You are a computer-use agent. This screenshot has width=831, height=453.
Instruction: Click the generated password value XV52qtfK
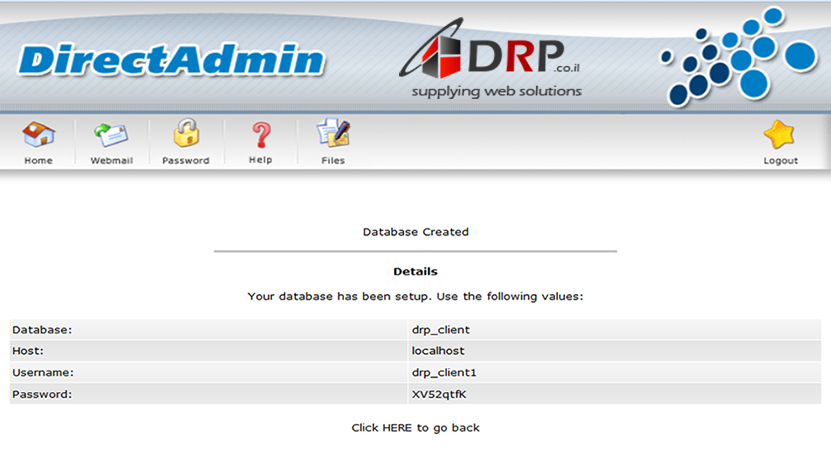click(x=439, y=394)
